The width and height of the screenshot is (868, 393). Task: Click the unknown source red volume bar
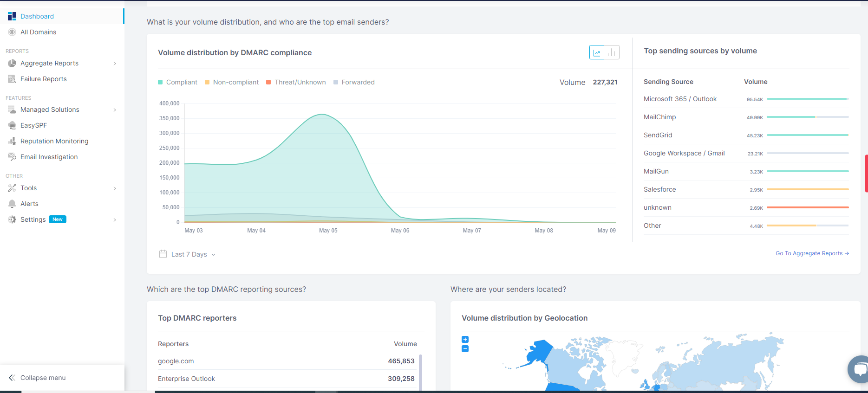pos(808,207)
